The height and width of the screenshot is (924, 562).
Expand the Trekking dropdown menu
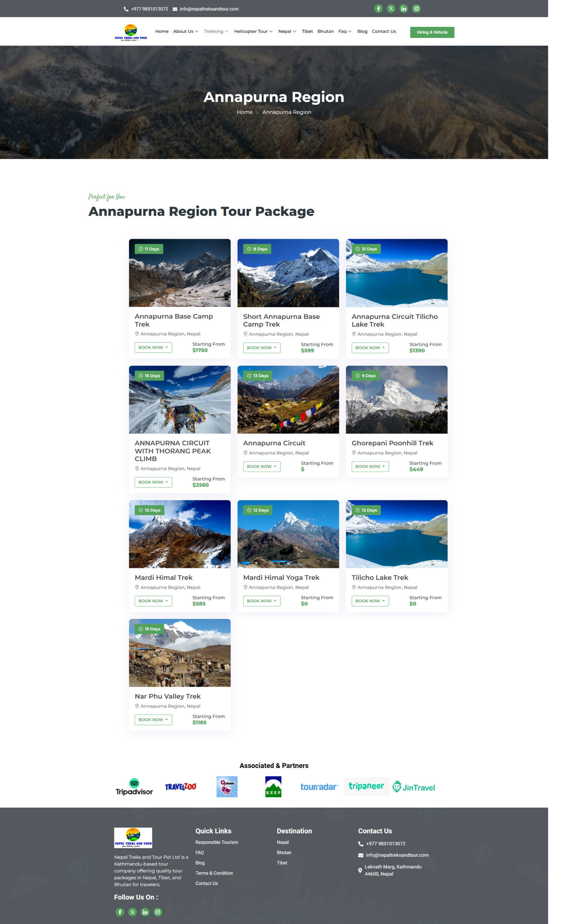coord(216,31)
